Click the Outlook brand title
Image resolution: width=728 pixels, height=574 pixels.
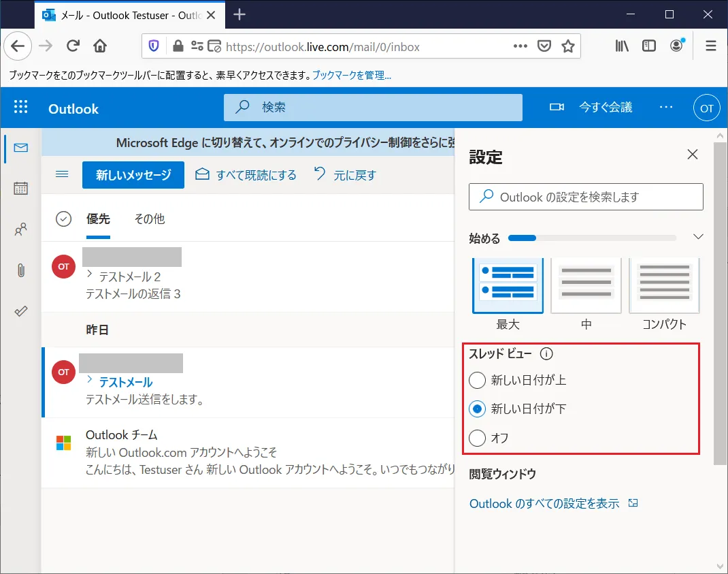[x=73, y=109]
